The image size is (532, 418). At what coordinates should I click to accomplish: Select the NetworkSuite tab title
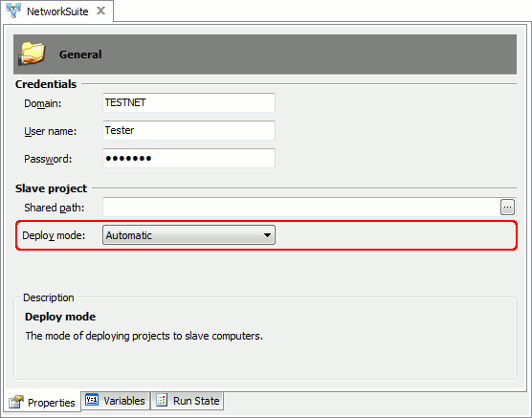[57, 11]
